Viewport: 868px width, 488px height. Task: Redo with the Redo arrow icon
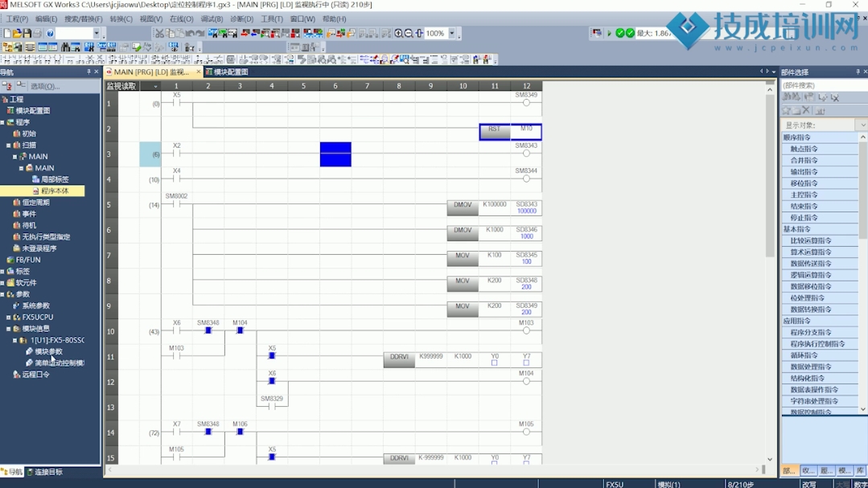(200, 34)
